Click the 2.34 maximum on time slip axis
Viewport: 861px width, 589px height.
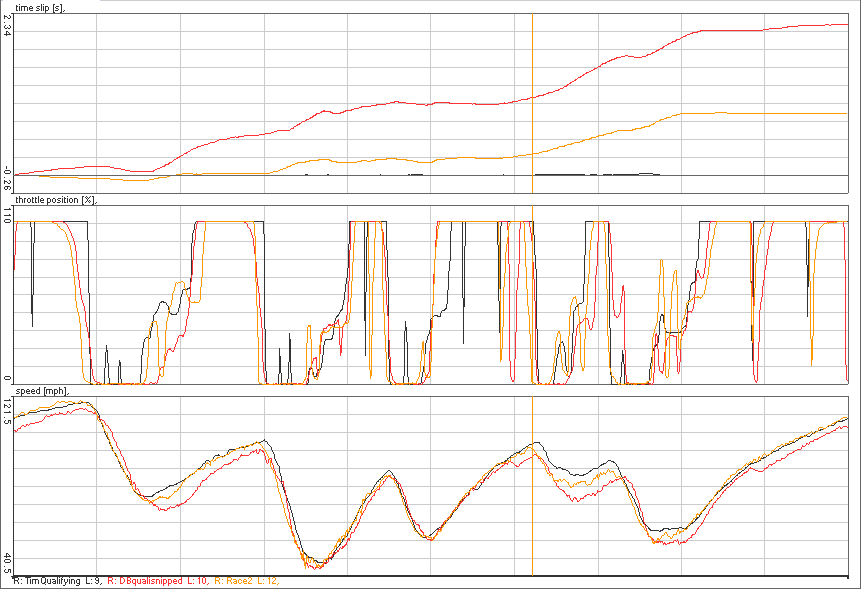[6, 30]
